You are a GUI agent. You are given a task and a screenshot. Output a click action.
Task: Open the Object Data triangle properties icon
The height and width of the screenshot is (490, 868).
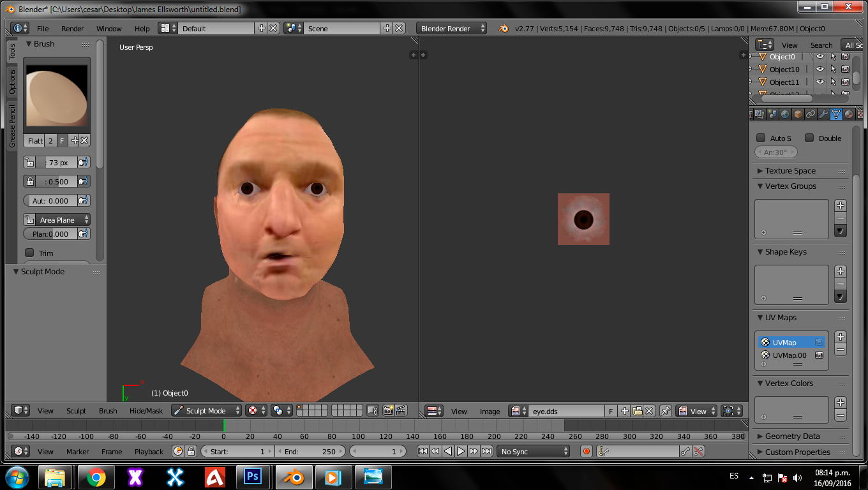(x=836, y=114)
